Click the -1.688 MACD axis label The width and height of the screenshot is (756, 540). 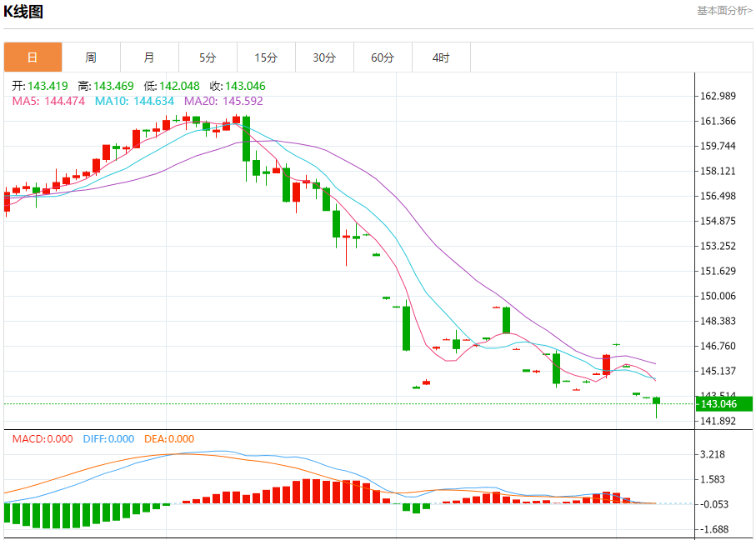click(713, 530)
